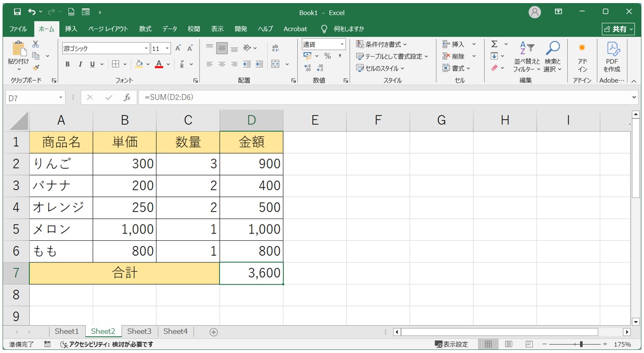
Task: Click the orientation text rotation icon
Action: click(x=247, y=48)
